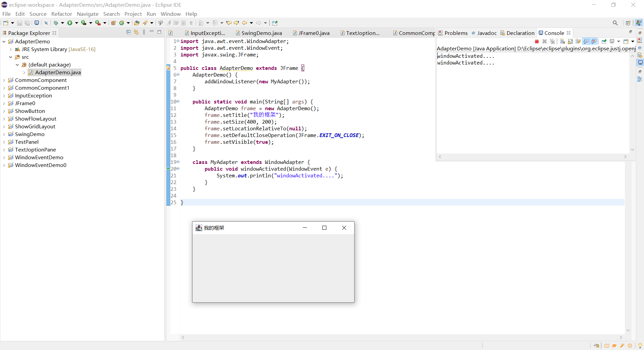The width and height of the screenshot is (644, 350).
Task: Click the green Run button in toolbar
Action: click(x=70, y=23)
